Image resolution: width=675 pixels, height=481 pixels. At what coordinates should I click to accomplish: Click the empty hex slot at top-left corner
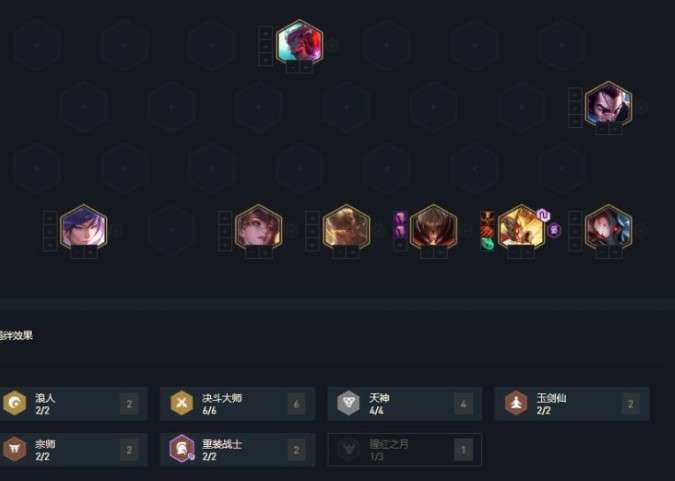click(x=37, y=44)
